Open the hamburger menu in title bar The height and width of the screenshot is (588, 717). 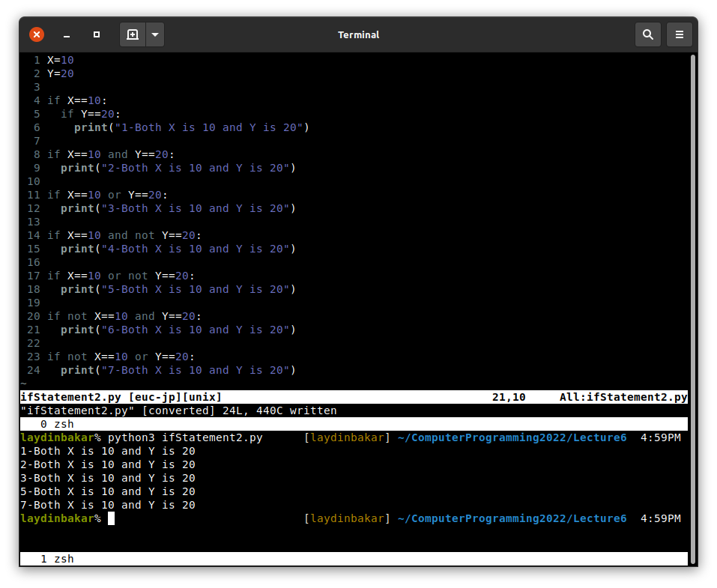(x=680, y=34)
